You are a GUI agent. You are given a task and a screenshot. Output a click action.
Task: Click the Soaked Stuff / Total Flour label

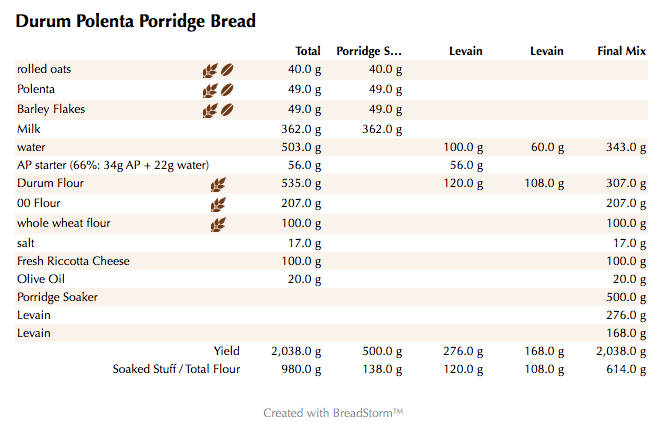(176, 370)
